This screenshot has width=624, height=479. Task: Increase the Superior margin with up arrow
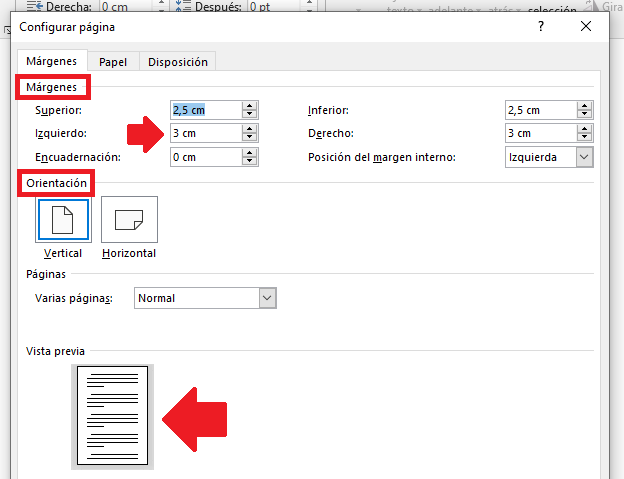250,106
